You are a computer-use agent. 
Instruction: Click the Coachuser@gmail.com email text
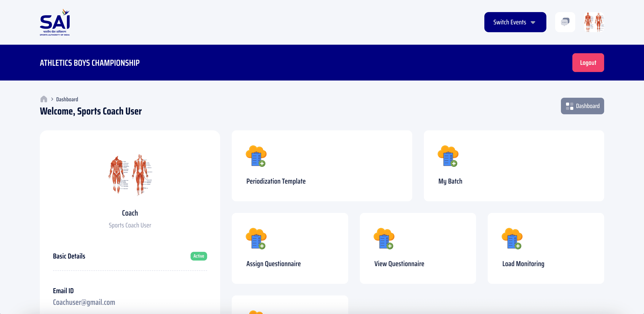point(84,302)
